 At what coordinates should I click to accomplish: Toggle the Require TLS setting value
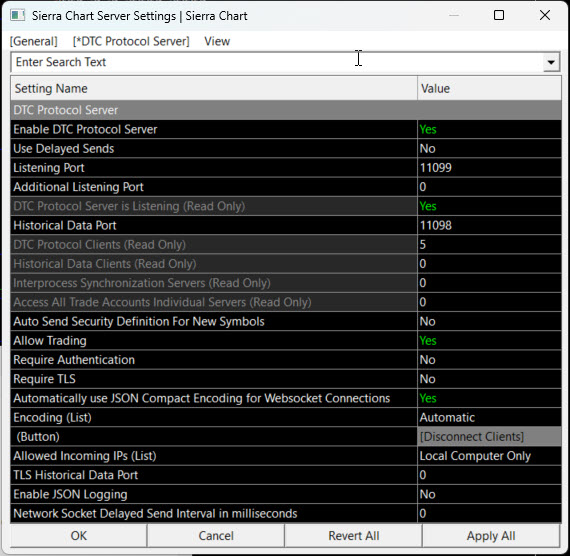(x=489, y=379)
